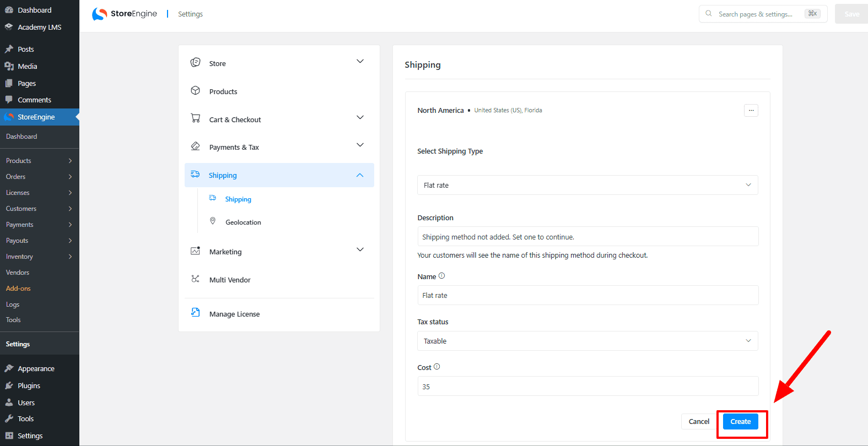The height and width of the screenshot is (446, 868).
Task: Click the WordPress Tools wrench icon
Action: [x=9, y=418]
